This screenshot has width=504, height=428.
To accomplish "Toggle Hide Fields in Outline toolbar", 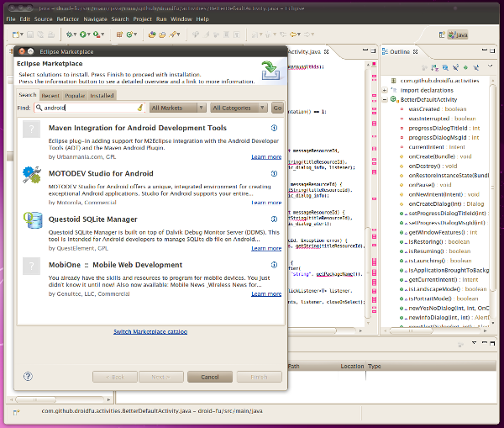I will click(x=445, y=67).
